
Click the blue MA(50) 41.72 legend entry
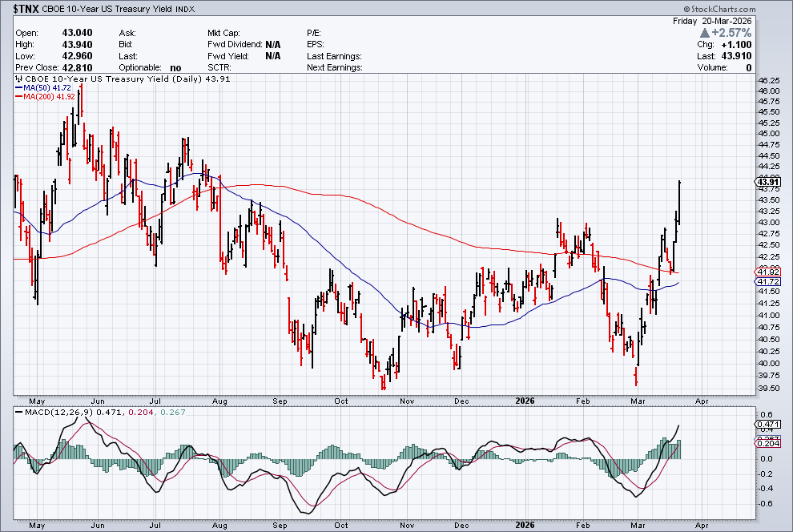click(x=43, y=88)
